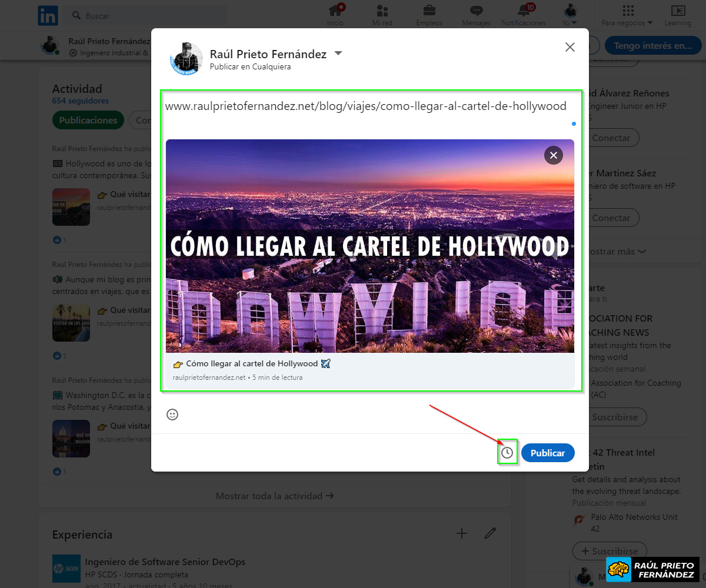The image size is (706, 588).
Task: Select the Publicaciones activity tab
Action: 88,120
